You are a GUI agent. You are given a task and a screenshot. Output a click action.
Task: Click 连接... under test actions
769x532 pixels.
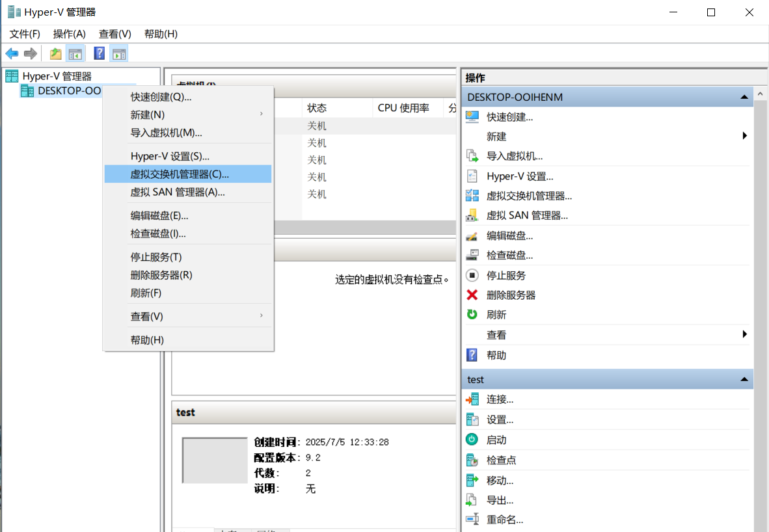click(500, 399)
